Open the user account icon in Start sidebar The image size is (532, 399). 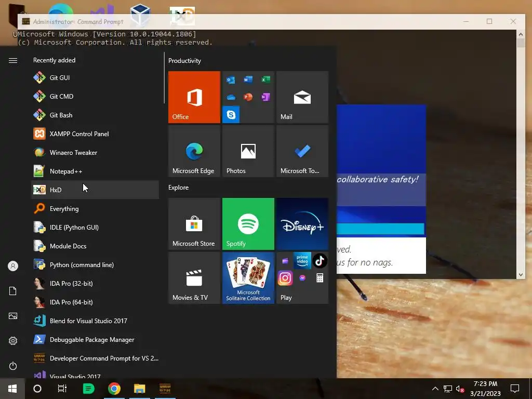point(13,266)
